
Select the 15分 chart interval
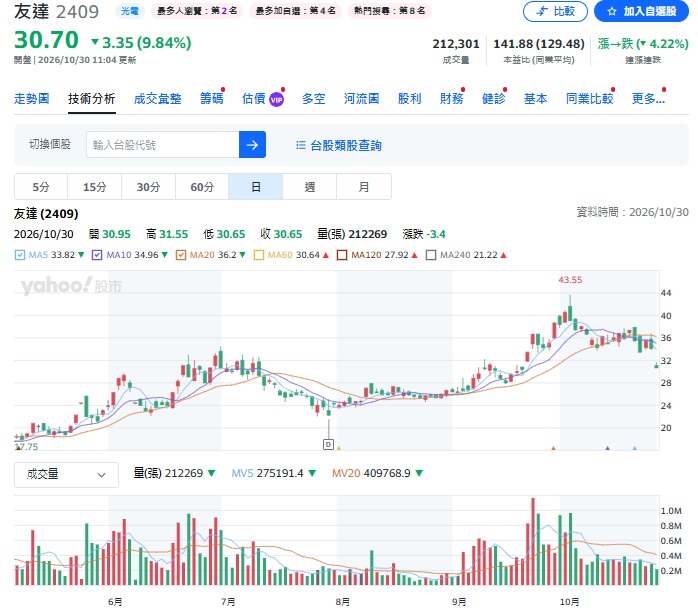pyautogui.click(x=94, y=187)
